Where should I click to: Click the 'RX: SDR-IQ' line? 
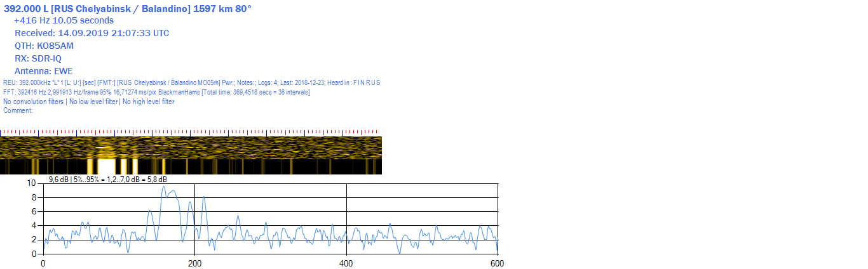[x=38, y=58]
